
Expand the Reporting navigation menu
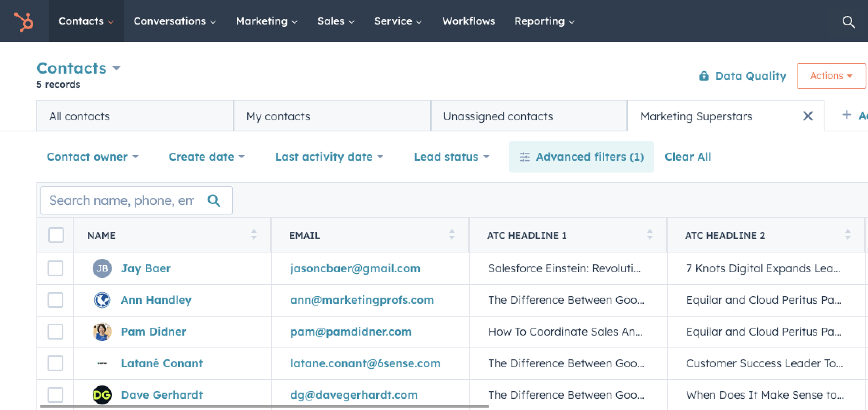[x=544, y=21]
